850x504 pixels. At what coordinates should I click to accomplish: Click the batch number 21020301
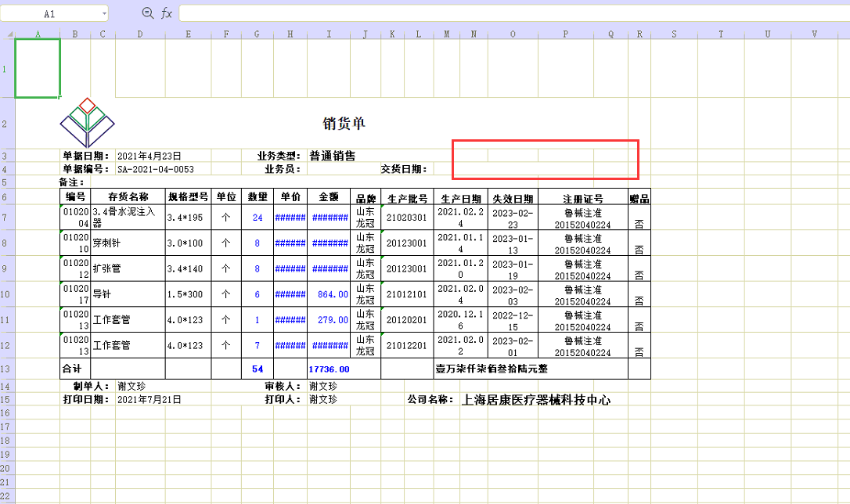click(407, 218)
